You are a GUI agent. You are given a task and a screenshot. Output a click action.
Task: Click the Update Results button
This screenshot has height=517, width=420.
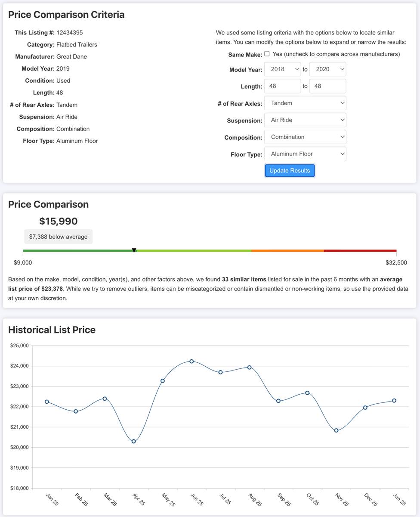[290, 171]
